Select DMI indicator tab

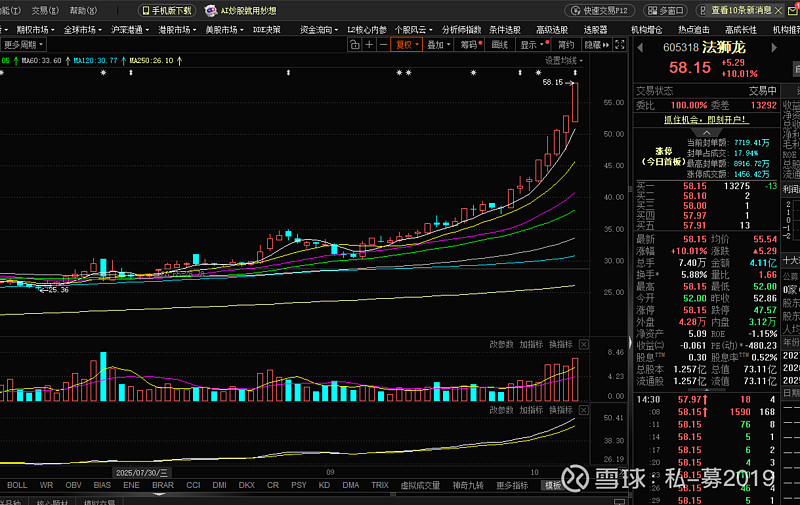tap(219, 485)
